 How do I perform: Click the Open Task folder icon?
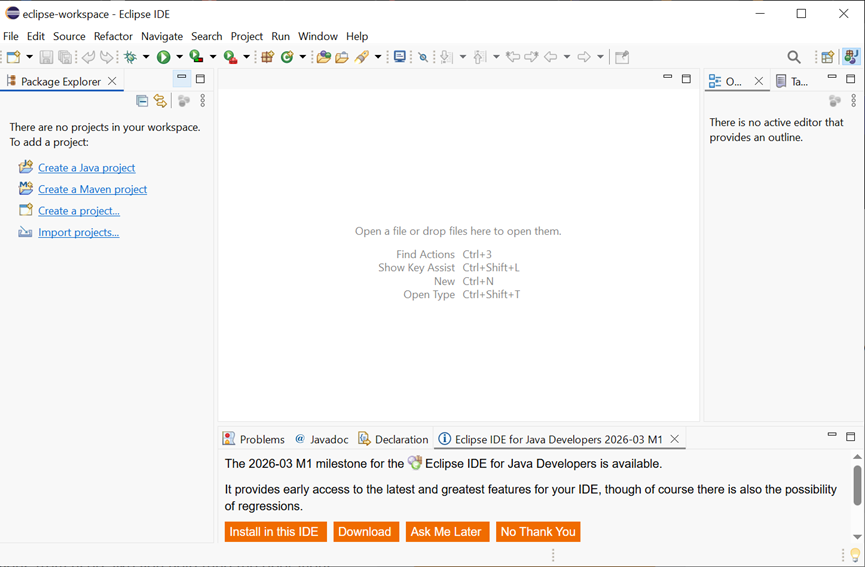click(342, 57)
